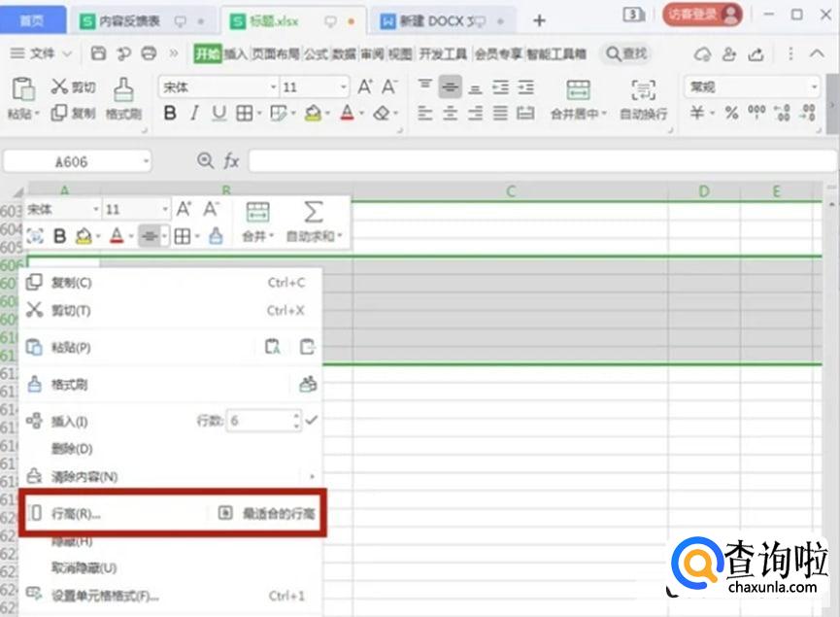The width and height of the screenshot is (840, 617).
Task: Apply currency format with the ¥ icon
Action: point(697,114)
